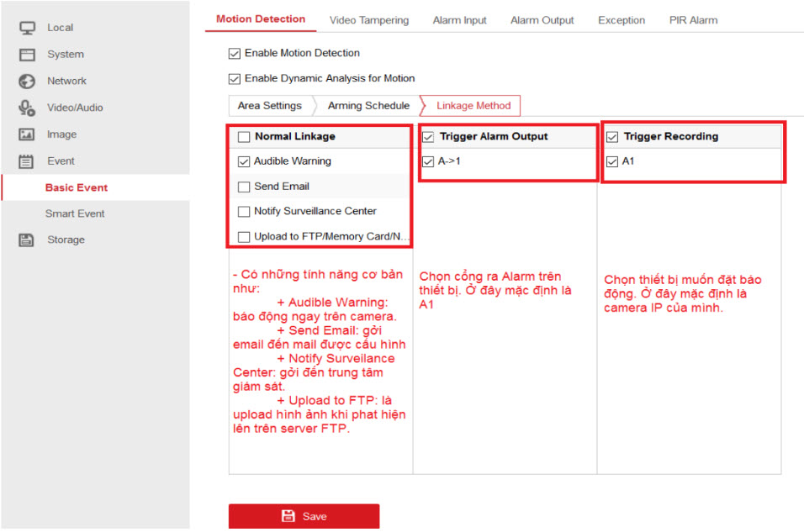Uncheck Enable Dynamic Analysis for Motion
804x532 pixels.
[235, 79]
